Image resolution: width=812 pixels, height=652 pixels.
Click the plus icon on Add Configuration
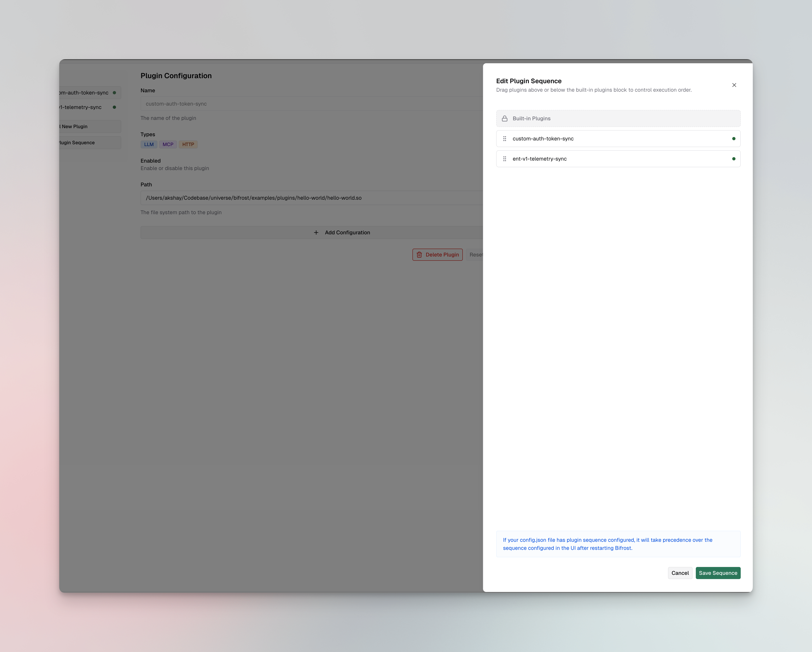click(x=316, y=232)
